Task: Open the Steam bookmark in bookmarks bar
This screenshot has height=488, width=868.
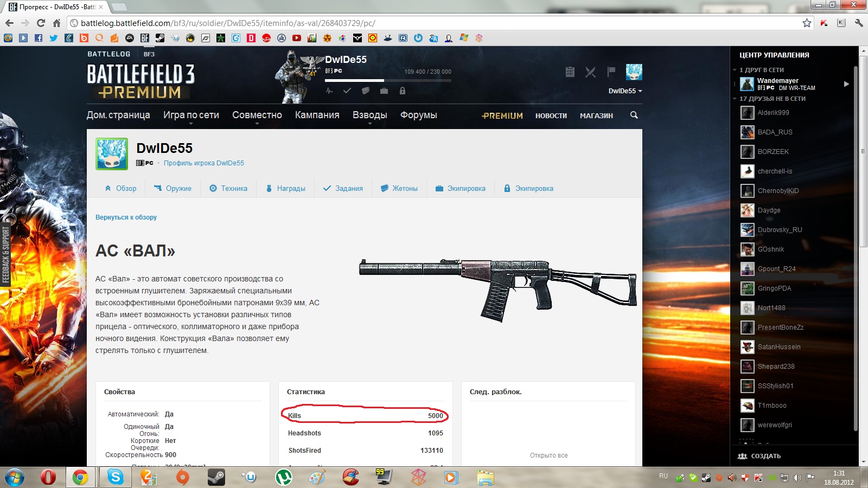Action: (160, 38)
